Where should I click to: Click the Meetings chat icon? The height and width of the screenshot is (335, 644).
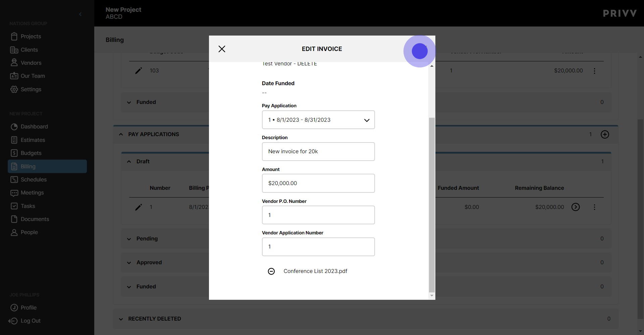pos(14,193)
